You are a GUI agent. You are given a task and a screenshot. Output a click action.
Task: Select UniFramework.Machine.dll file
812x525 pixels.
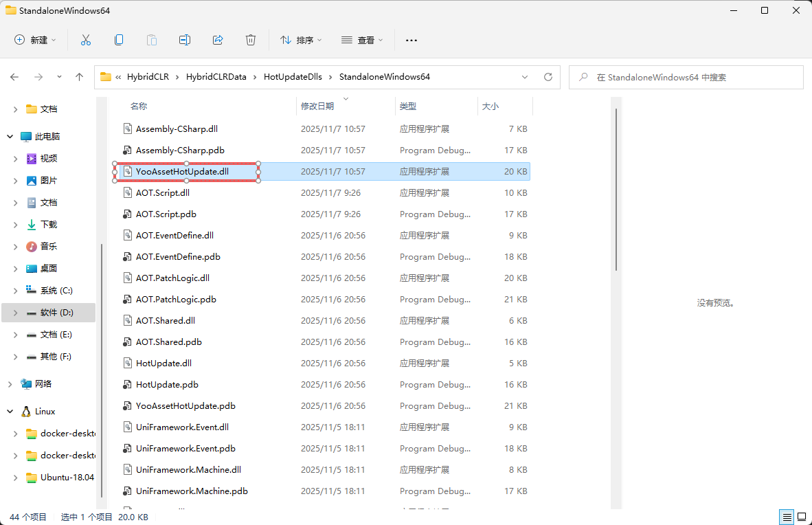188,469
